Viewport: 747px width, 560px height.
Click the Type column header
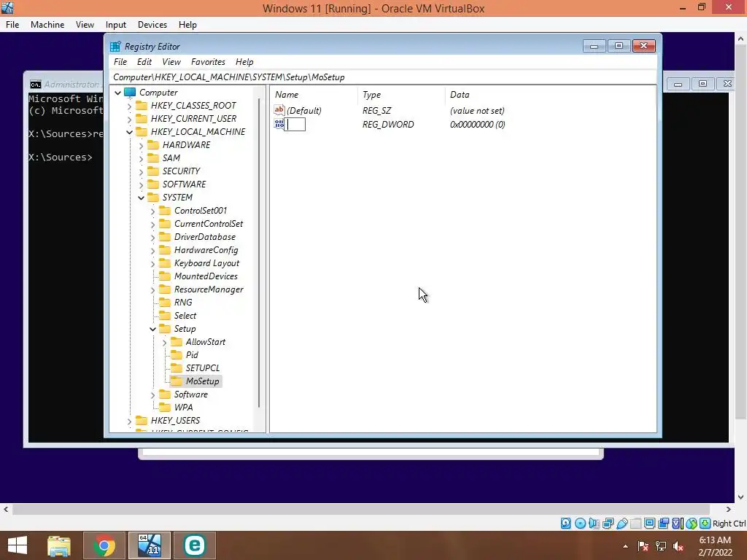(401, 95)
